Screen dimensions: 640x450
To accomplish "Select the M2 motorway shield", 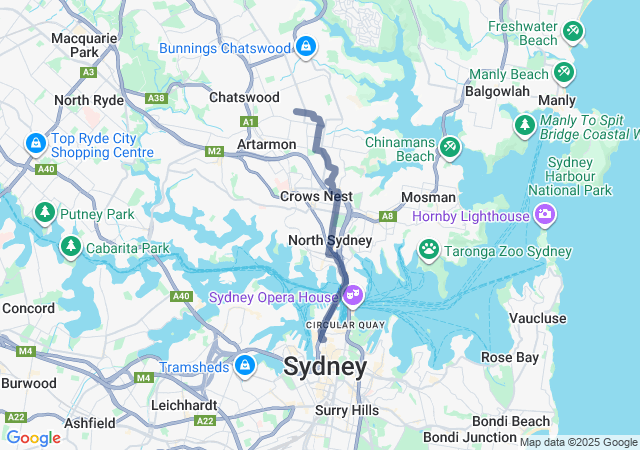I will 214,151.
